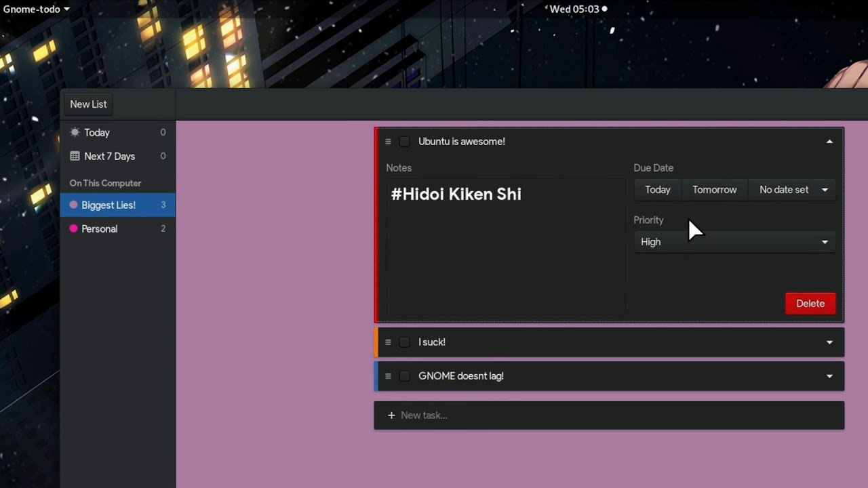
Task: Delete the 'Ubuntu is awesome!' task
Action: (x=810, y=304)
